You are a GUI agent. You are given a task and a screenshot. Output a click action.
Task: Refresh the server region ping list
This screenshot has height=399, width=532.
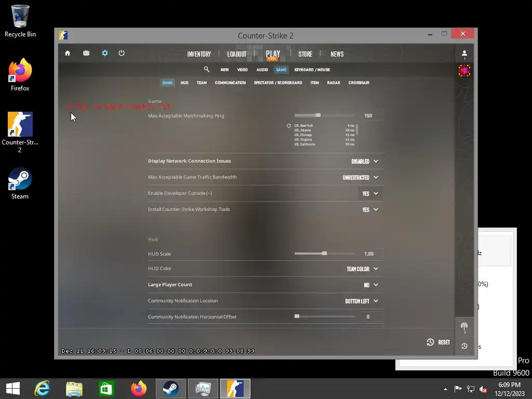click(x=289, y=126)
